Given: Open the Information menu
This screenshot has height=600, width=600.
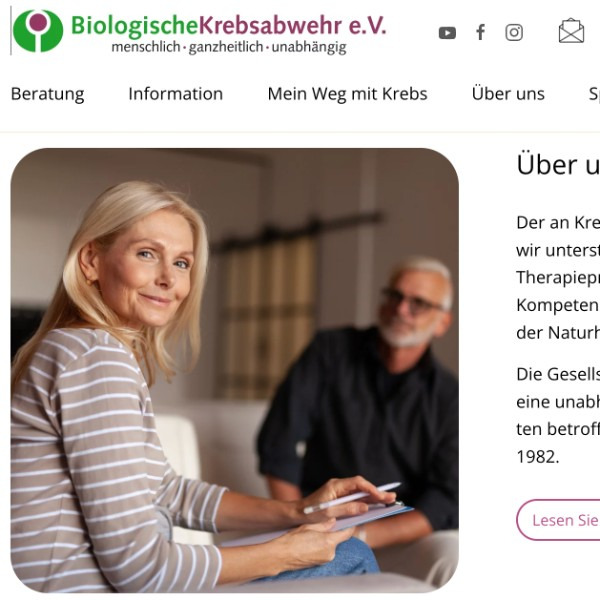Looking at the screenshot, I should pos(176,94).
